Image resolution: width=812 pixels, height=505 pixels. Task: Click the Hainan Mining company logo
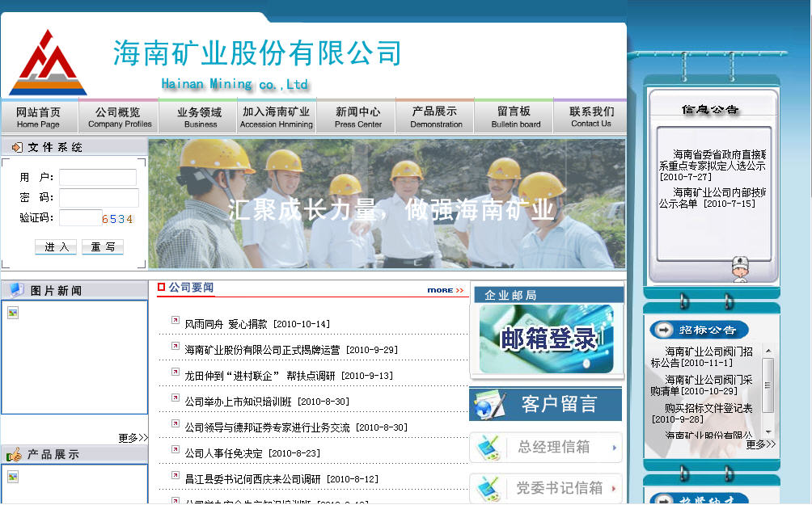(48, 63)
